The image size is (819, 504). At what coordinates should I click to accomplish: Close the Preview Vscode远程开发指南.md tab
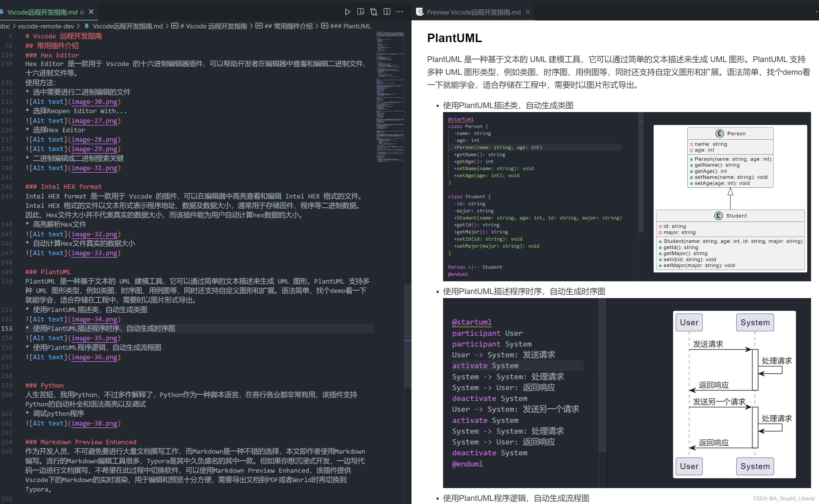528,12
